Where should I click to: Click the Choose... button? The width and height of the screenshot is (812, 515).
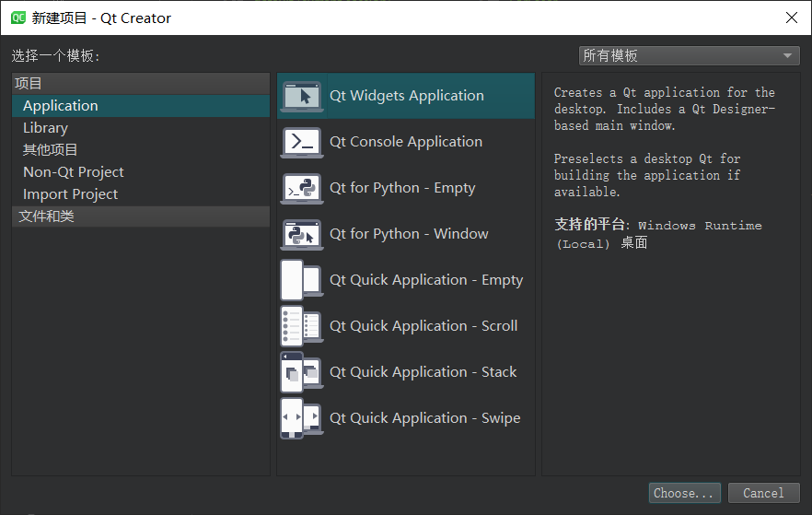click(684, 493)
